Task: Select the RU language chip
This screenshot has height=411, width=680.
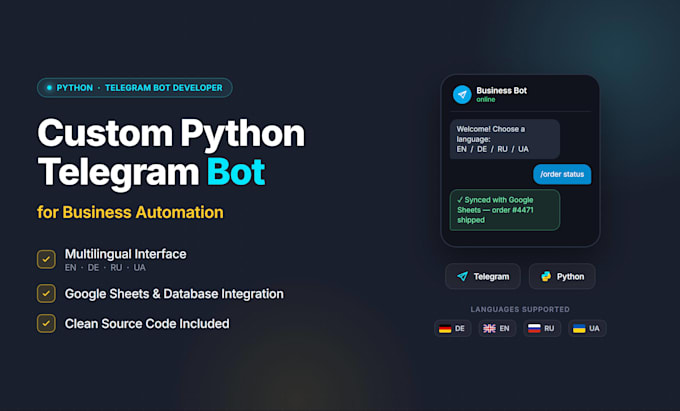Action: pos(542,329)
